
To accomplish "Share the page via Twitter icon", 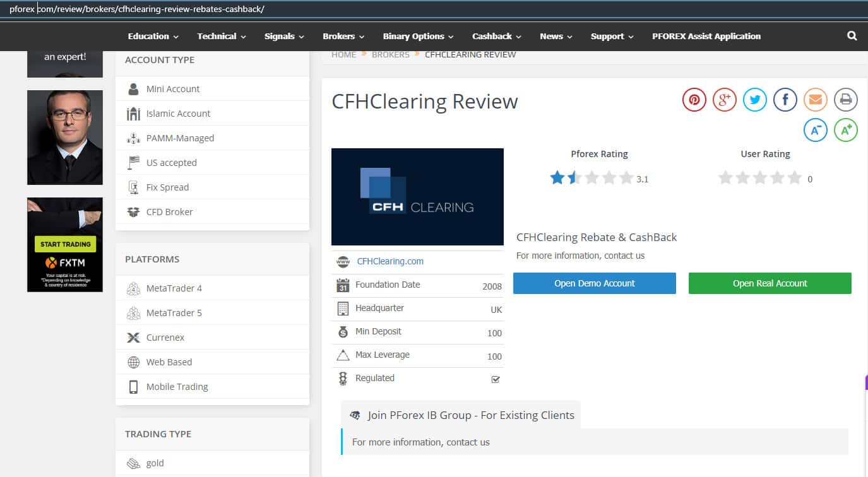I will [x=754, y=100].
